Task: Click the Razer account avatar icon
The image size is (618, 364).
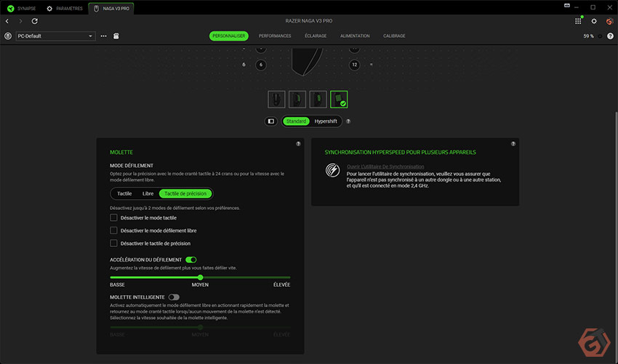Action: point(610,21)
